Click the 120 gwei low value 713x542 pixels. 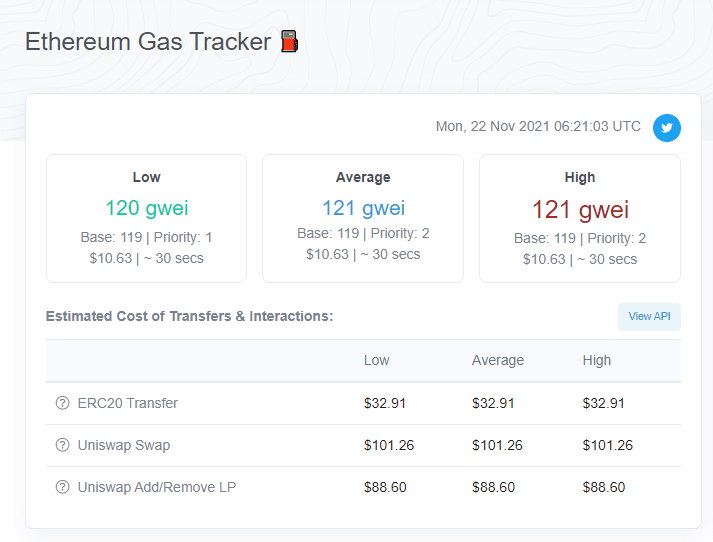[146, 208]
